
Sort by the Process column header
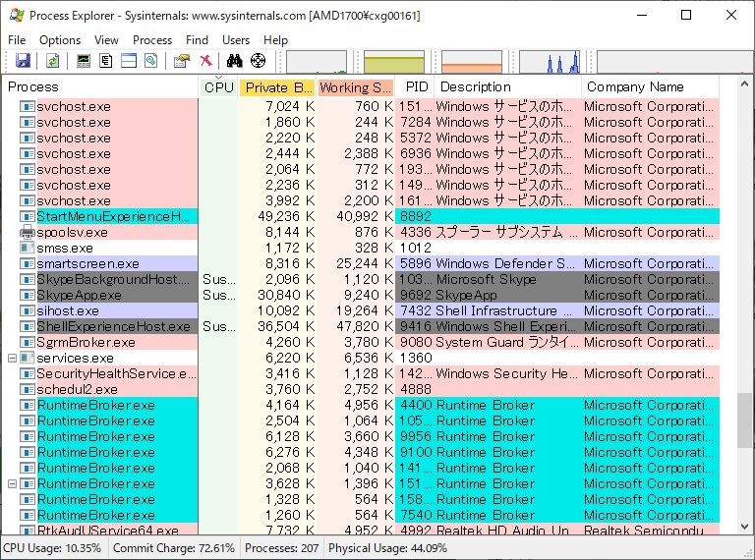coord(100,86)
